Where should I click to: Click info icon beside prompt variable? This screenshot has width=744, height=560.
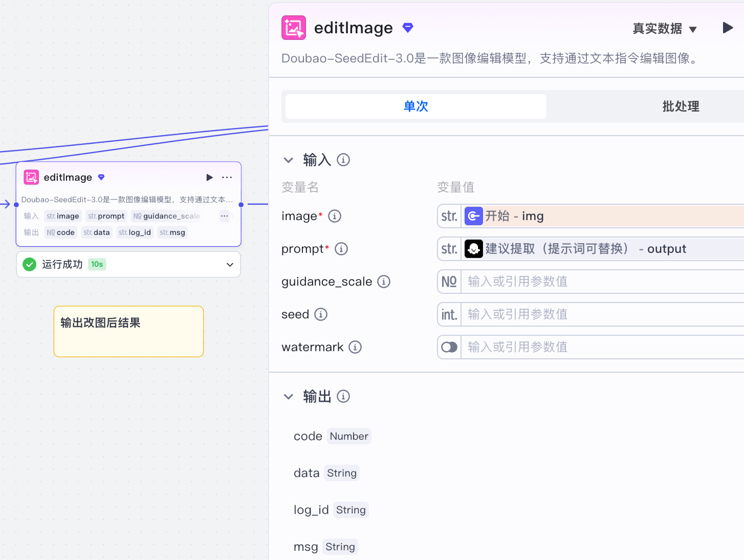[341, 249]
